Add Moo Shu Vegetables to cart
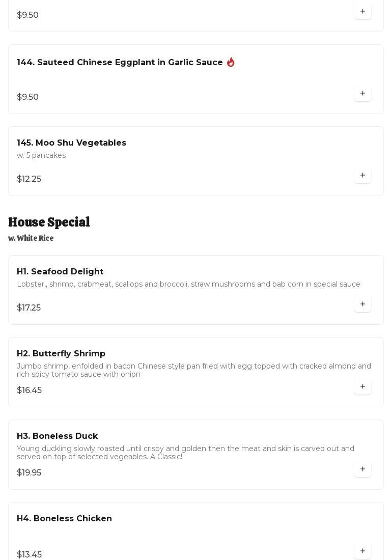This screenshot has height=560, width=392. [362, 176]
